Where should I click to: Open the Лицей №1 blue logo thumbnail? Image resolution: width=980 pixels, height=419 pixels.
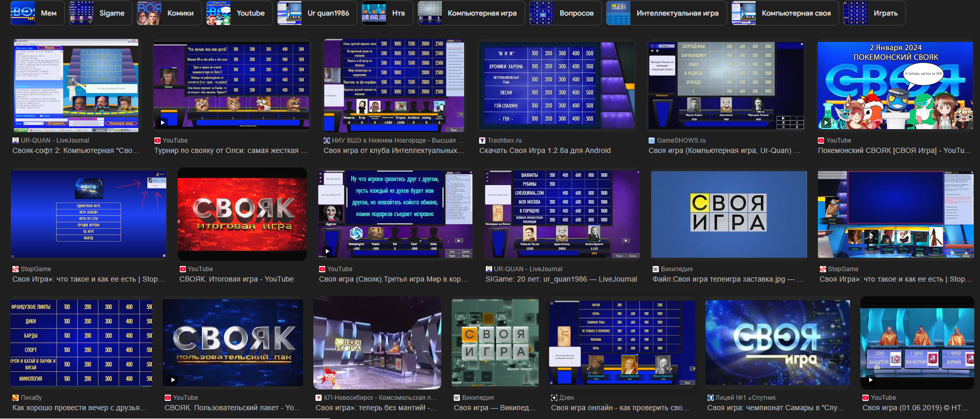tap(777, 343)
